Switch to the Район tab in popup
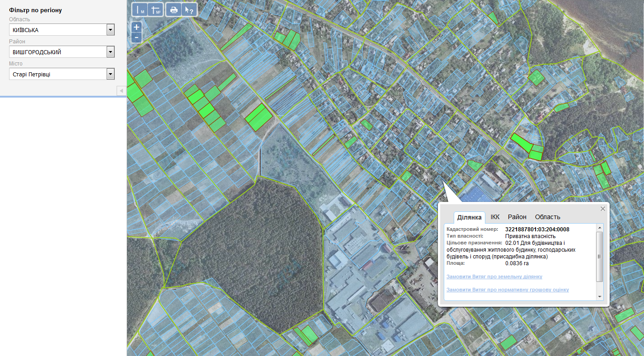Image resolution: width=644 pixels, height=356 pixels. pos(517,217)
